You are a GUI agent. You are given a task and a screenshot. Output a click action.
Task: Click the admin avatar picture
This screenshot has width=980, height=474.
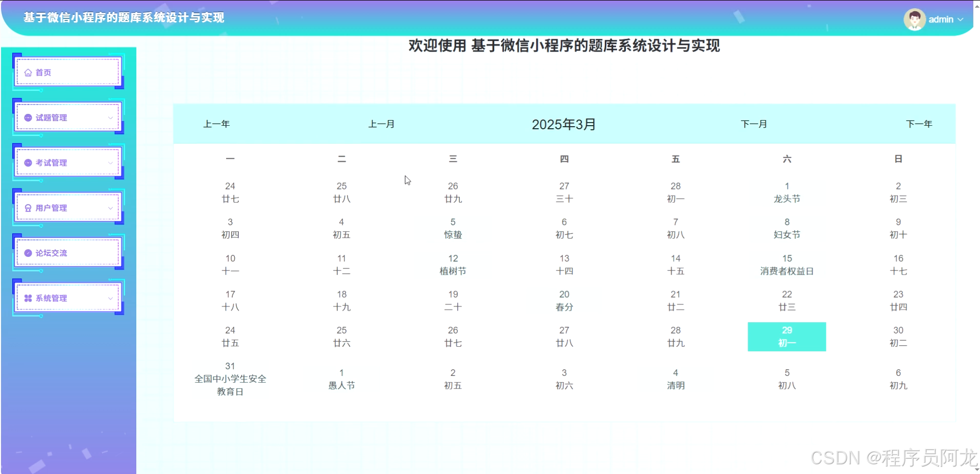pyautogui.click(x=914, y=19)
